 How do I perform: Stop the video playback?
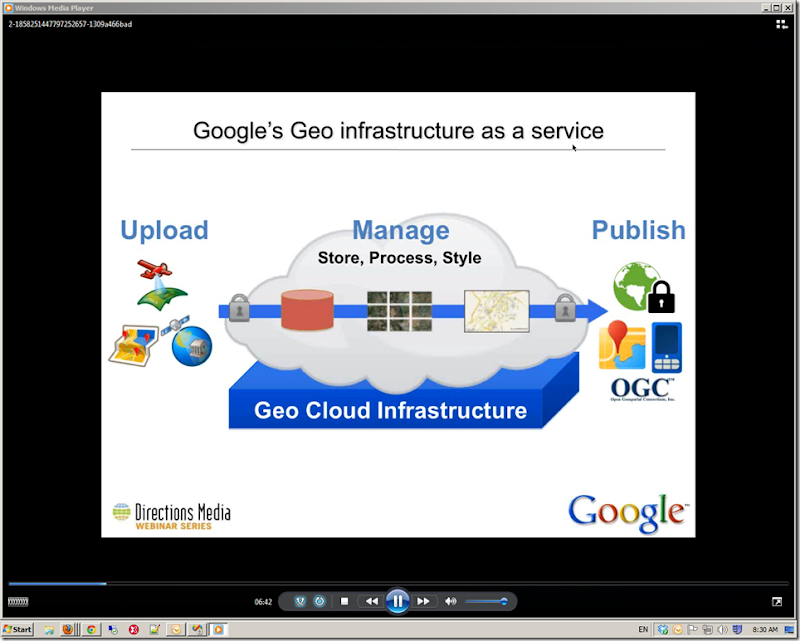point(344,601)
